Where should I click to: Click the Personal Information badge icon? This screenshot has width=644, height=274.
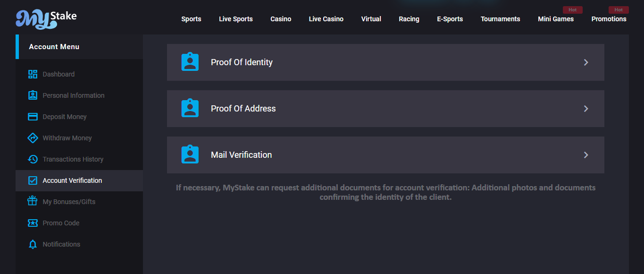[x=33, y=95]
